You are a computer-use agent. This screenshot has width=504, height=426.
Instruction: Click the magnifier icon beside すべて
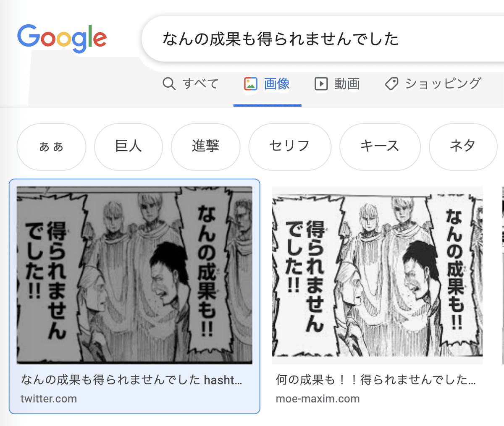tap(169, 84)
